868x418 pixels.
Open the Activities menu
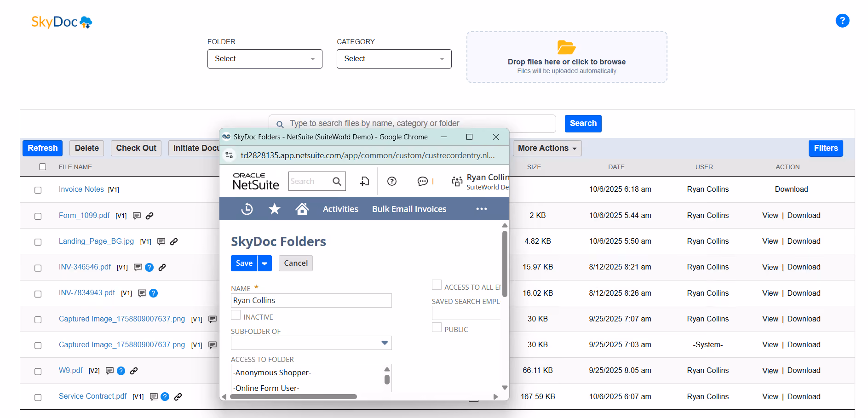[x=340, y=209]
